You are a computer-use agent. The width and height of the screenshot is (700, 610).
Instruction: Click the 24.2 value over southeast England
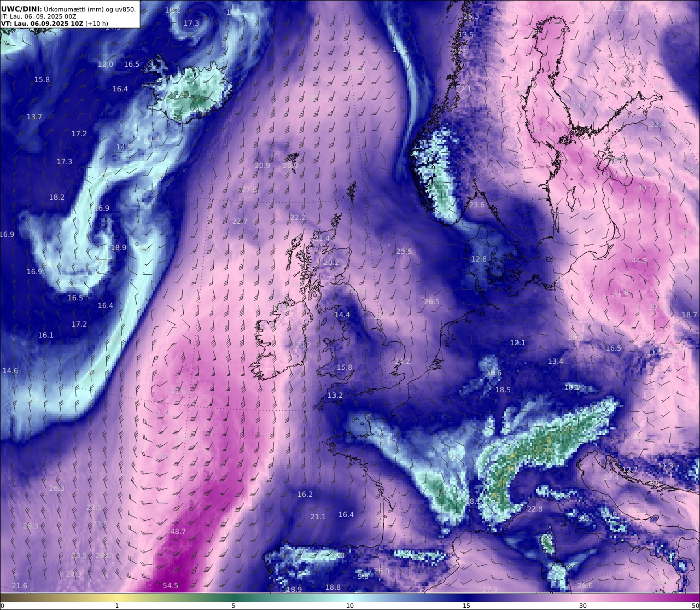402,361
